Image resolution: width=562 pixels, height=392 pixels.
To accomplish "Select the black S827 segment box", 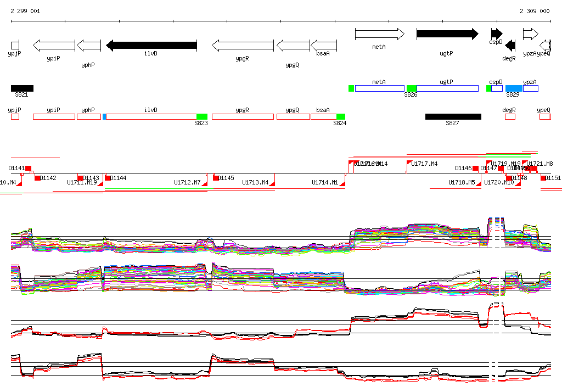I will click(453, 116).
